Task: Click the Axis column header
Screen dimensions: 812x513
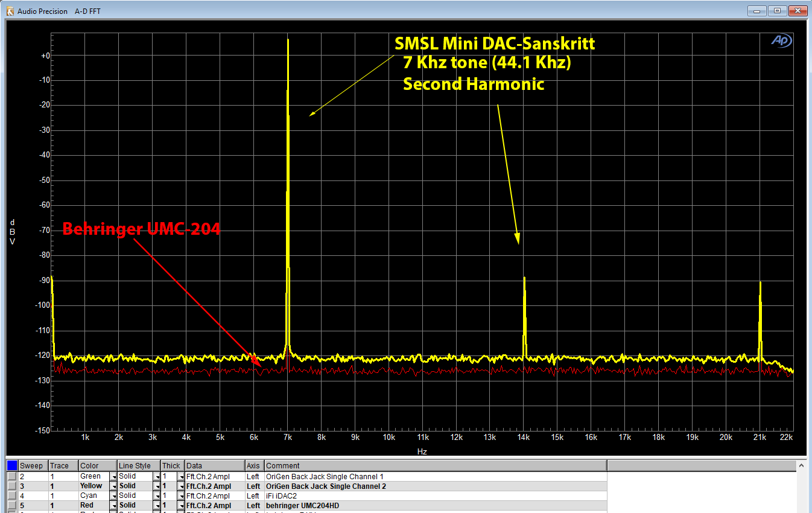Action: point(255,465)
